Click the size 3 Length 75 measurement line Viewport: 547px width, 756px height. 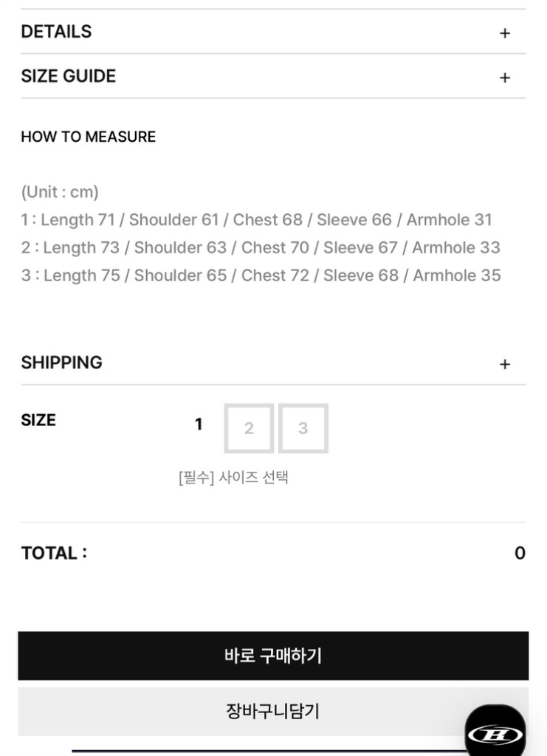[x=261, y=276]
